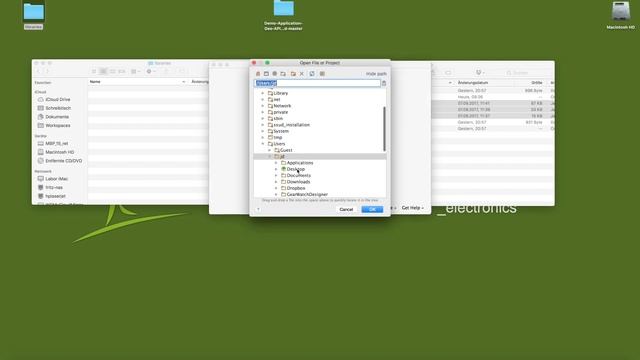Switch left Finder to icon view
The image size is (640, 360).
94,71
